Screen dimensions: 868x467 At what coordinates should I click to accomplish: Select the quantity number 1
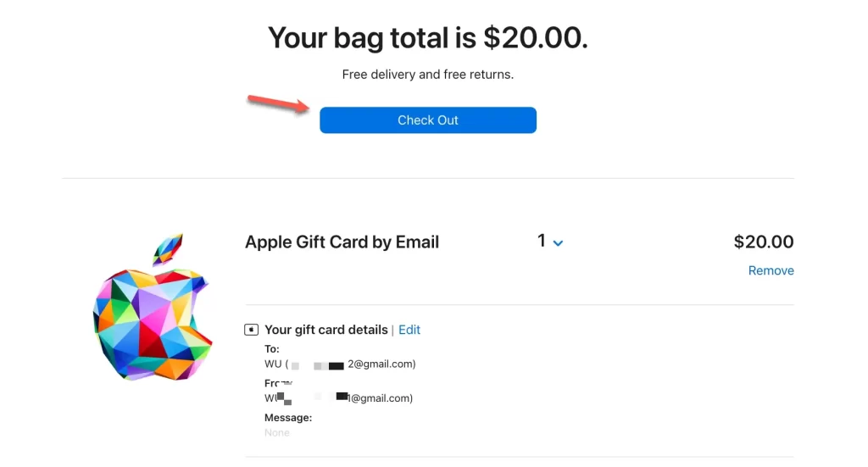coord(542,241)
